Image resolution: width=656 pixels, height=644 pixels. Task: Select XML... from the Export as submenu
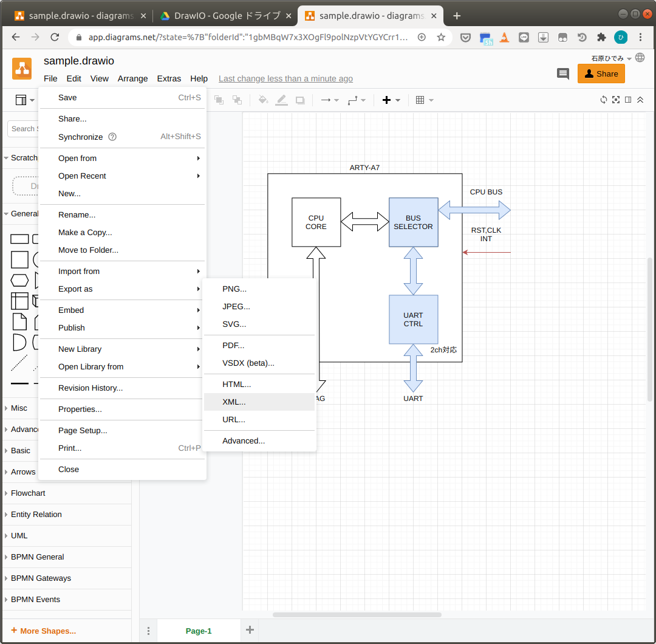click(x=234, y=402)
